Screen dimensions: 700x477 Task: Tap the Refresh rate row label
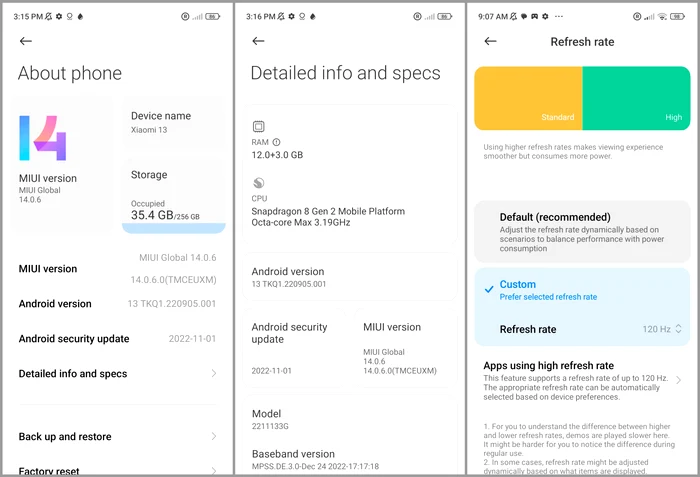[528, 329]
